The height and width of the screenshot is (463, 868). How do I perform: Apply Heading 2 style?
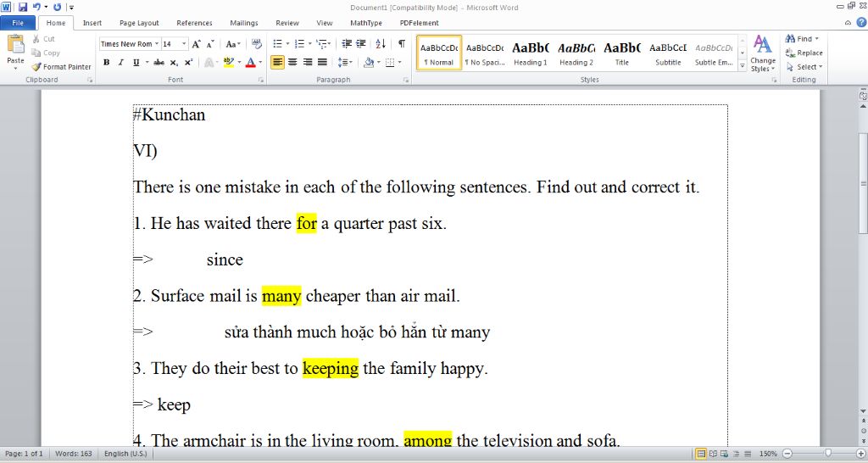coord(576,53)
